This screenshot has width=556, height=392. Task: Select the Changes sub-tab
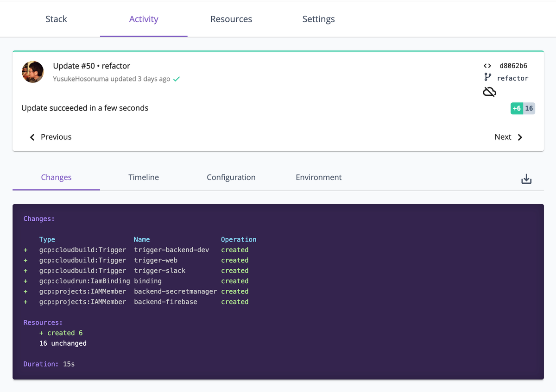pos(56,177)
